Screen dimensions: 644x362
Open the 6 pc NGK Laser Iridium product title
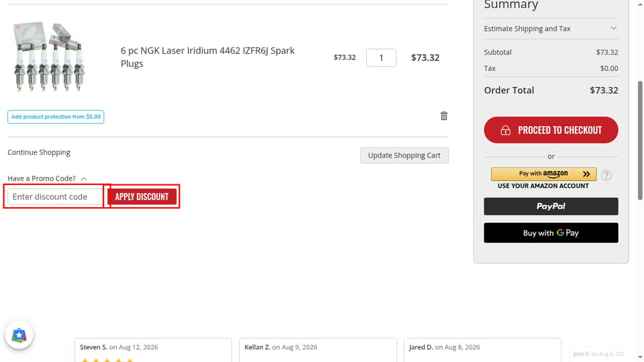pos(207,57)
